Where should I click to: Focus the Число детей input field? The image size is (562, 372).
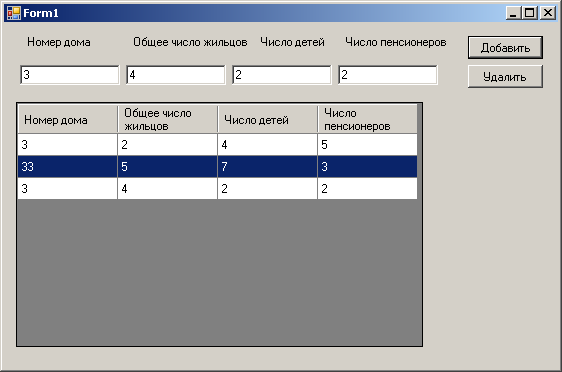[x=282, y=75]
